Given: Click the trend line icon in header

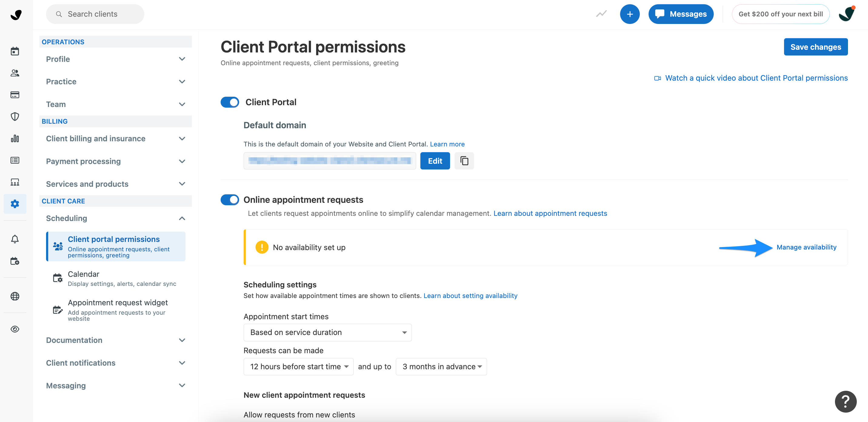Looking at the screenshot, I should tap(602, 14).
